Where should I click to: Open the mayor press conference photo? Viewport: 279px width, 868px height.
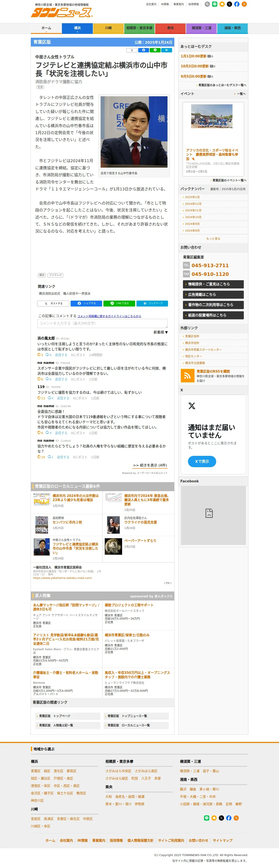(134, 132)
